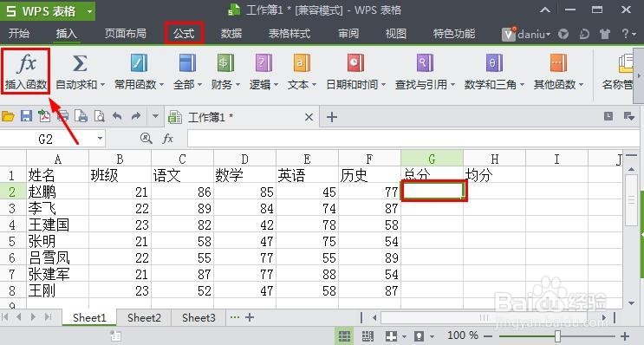The image size is (644, 345).
Task: Open print preview magnifier page icon
Action: tap(100, 116)
